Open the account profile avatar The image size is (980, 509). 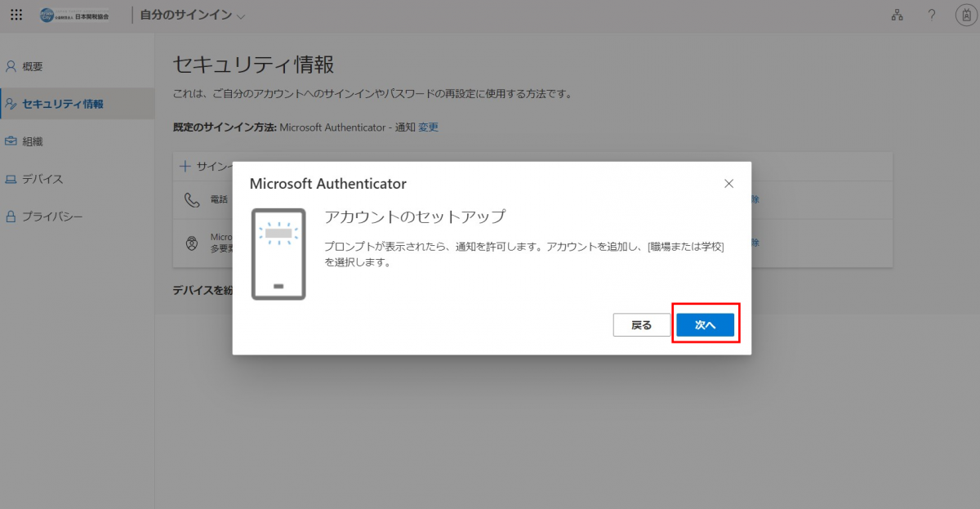965,16
